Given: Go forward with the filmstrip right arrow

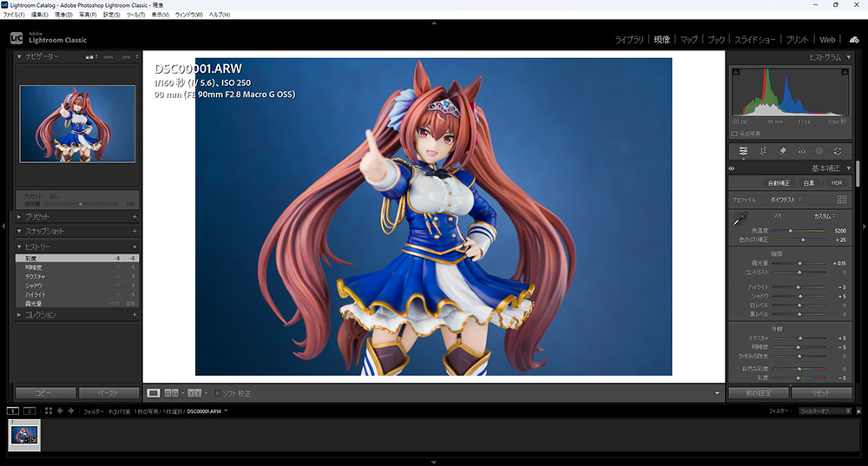Looking at the screenshot, I should point(71,411).
